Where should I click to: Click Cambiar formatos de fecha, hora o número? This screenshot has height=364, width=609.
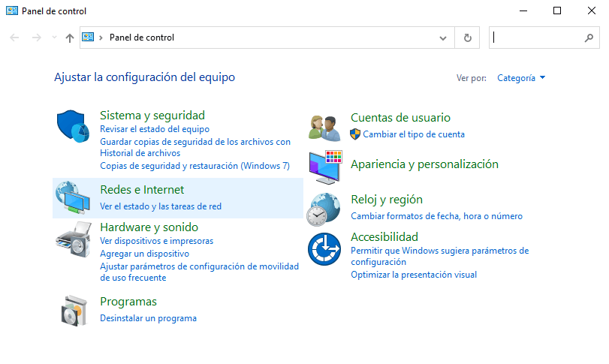(x=436, y=216)
